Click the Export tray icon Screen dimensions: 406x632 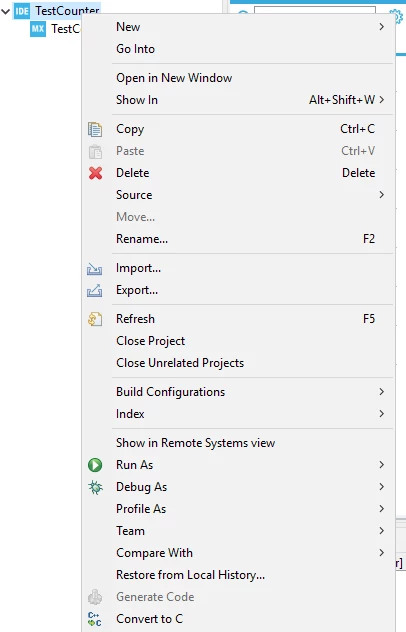coord(94,291)
